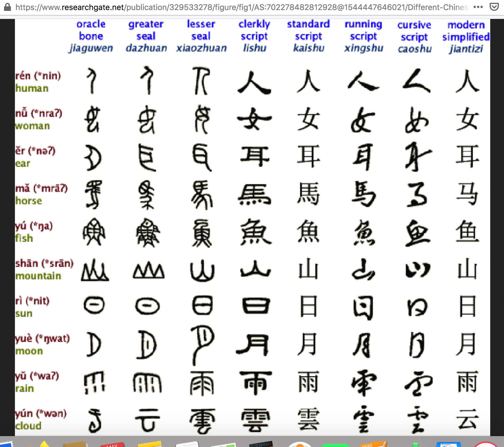Click the 'shān (*srān) mountain' row label

[44, 269]
